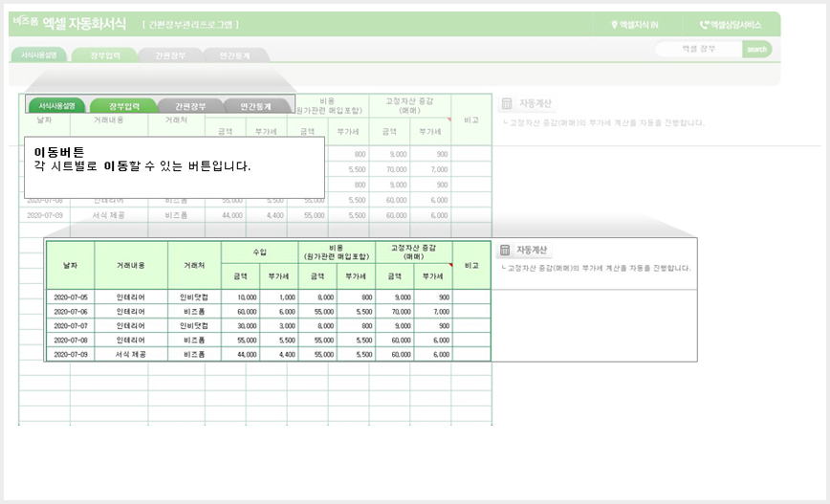The height and width of the screenshot is (504, 830).
Task: Click the calculator icon in the enlarged 자동계산 button
Action: (505, 250)
